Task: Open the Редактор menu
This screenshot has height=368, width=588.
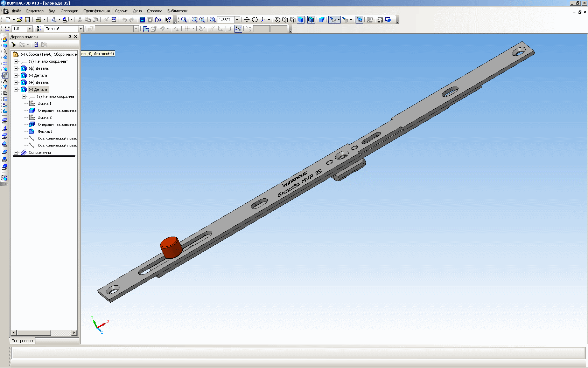Action: point(35,11)
